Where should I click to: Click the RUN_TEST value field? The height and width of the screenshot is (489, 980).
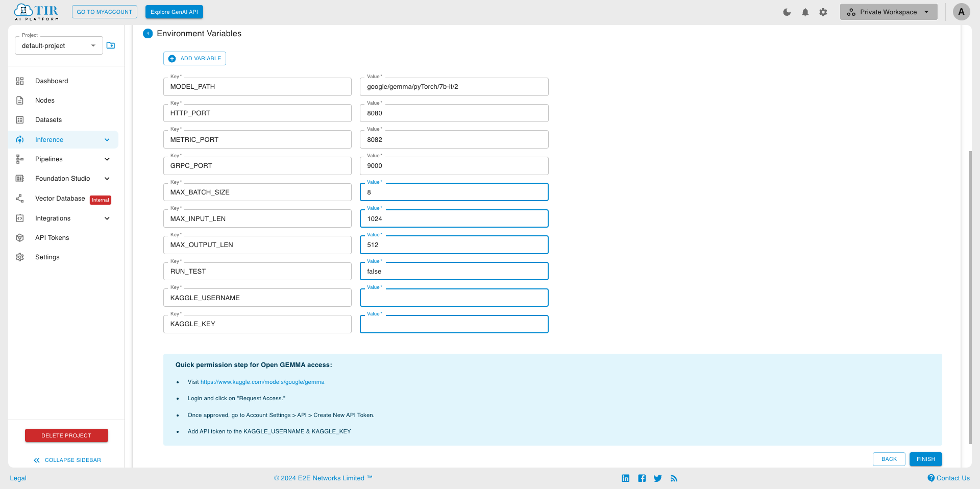tap(454, 272)
